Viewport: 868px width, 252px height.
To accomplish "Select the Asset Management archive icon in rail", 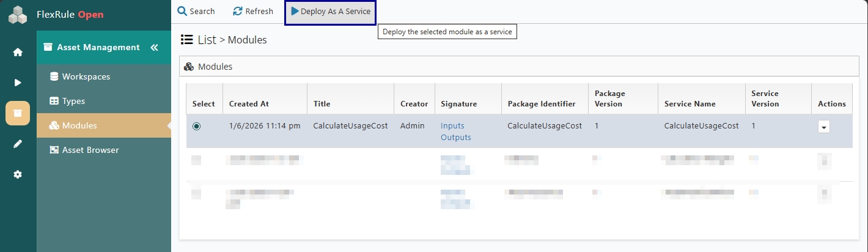I will [x=18, y=113].
